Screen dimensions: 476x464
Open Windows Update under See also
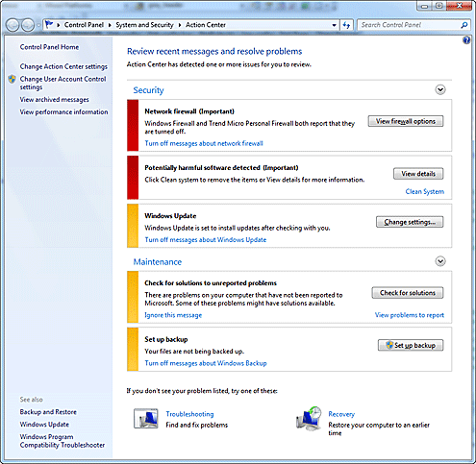[44, 425]
